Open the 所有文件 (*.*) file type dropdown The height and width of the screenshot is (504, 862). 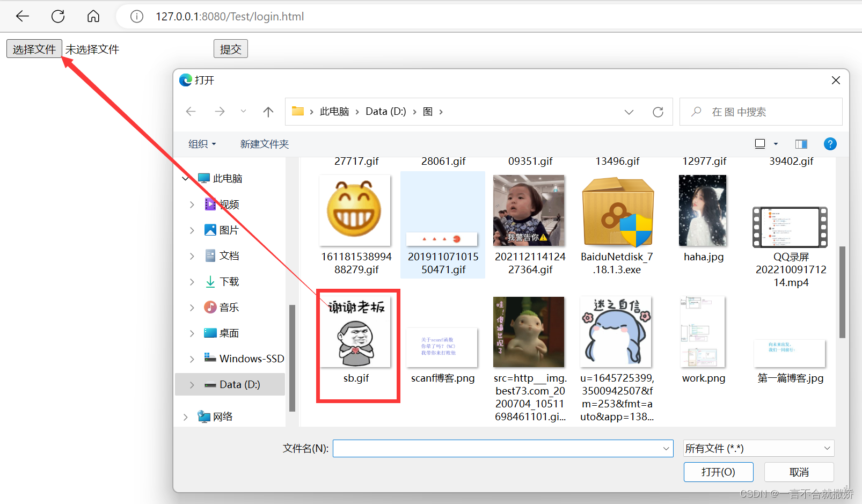click(x=758, y=448)
